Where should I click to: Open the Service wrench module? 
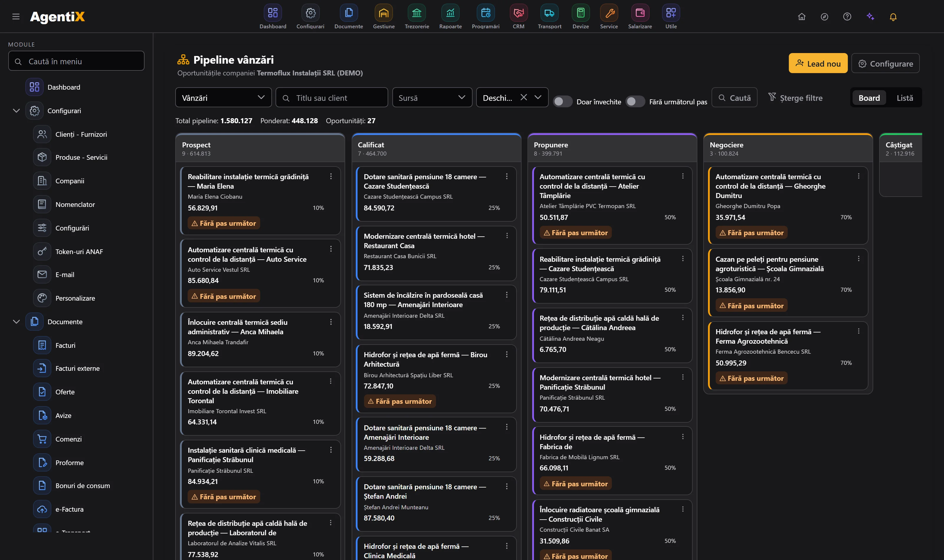tap(609, 14)
